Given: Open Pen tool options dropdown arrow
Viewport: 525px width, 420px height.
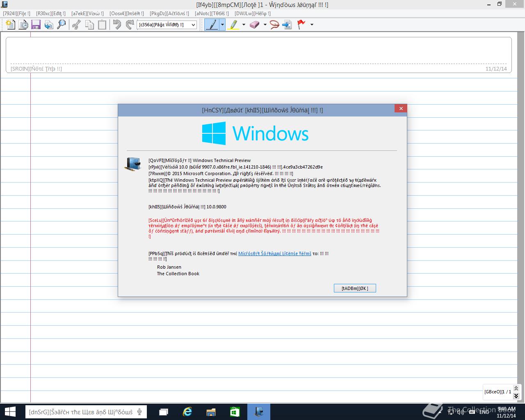Looking at the screenshot, I should pos(222,25).
